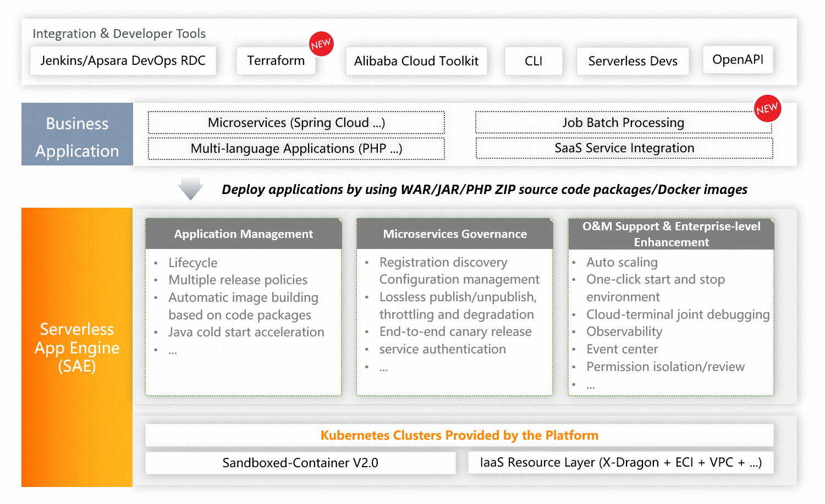
Task: Click the Integration & Developer Tools heading
Action: pyautogui.click(x=119, y=34)
